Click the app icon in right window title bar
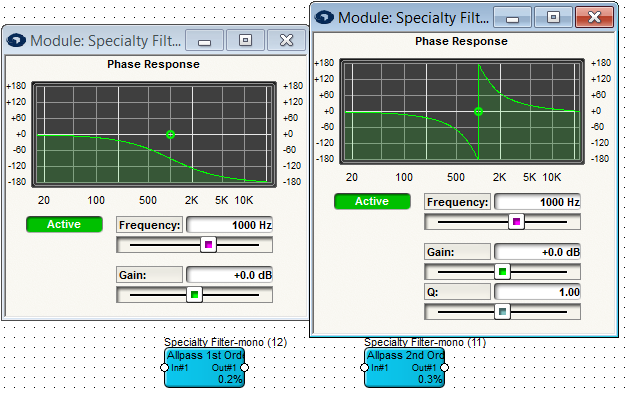The image size is (632, 394). pyautogui.click(x=324, y=17)
